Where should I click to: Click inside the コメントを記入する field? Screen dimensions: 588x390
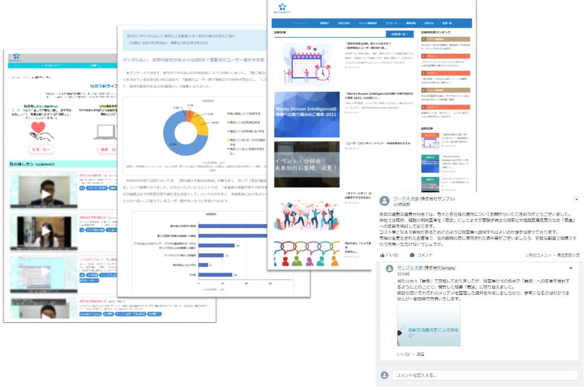click(485, 375)
